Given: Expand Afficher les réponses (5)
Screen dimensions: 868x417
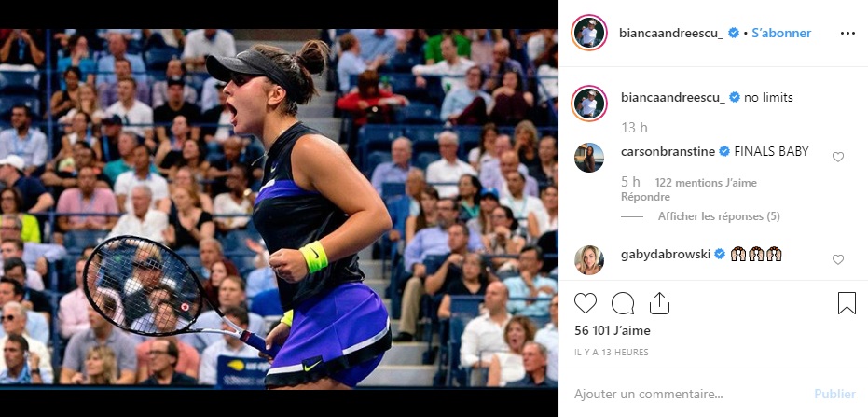Looking at the screenshot, I should click(x=719, y=216).
